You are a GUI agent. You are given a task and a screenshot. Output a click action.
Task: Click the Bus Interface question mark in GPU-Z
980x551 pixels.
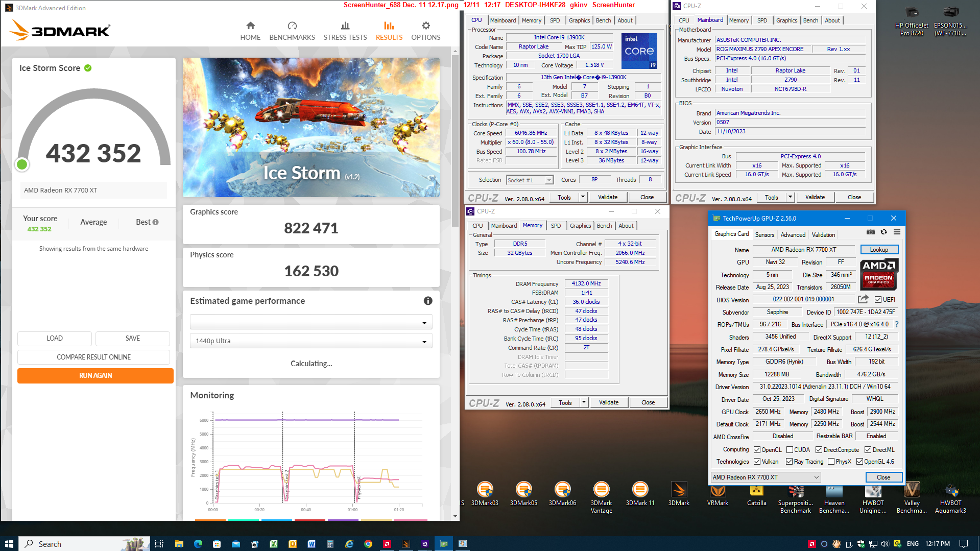896,324
